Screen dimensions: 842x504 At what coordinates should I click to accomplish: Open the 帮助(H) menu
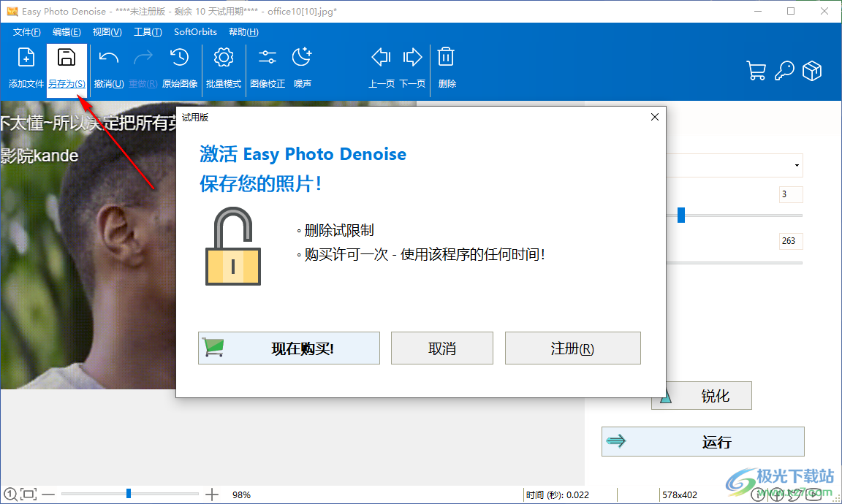pos(244,32)
